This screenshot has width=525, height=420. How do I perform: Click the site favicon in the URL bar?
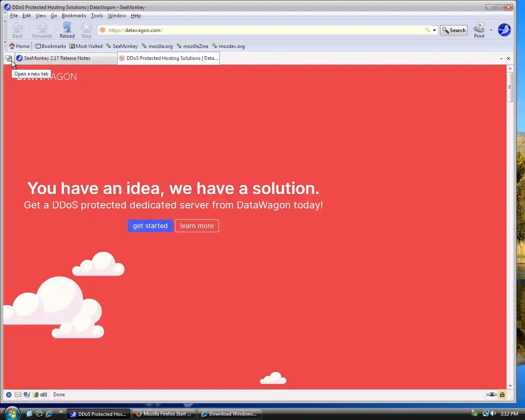(103, 30)
